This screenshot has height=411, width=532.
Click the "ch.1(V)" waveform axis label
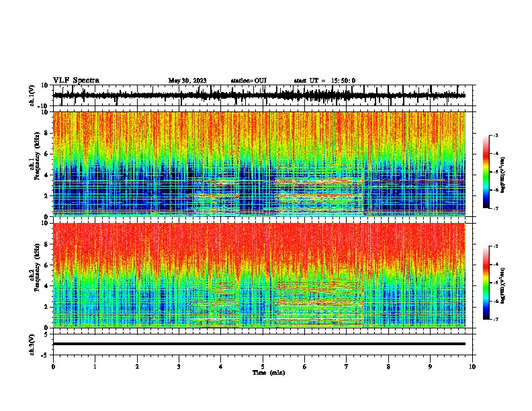pos(32,95)
